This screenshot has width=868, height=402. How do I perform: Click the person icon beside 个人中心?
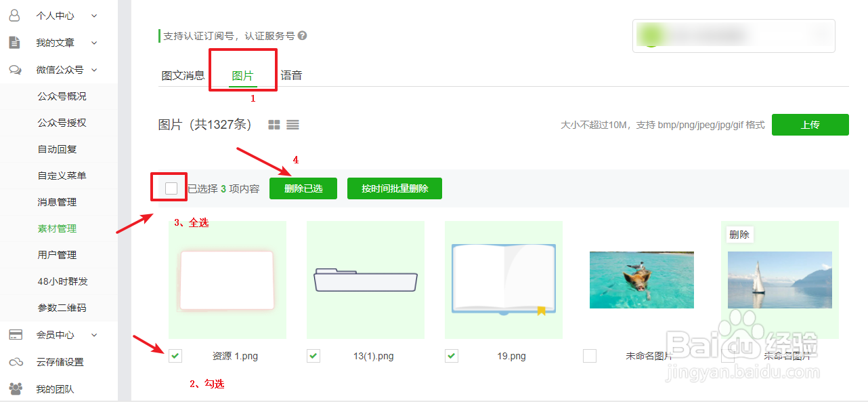(x=15, y=15)
